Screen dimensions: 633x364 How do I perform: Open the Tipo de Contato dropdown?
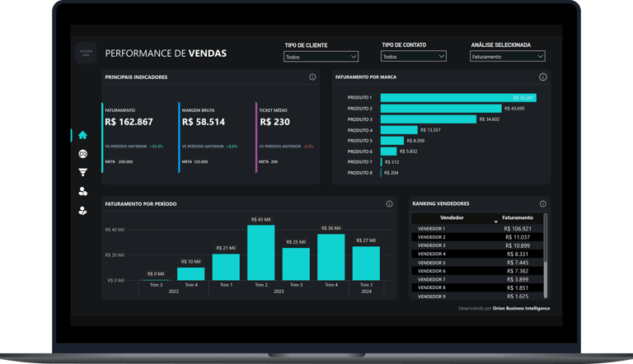(414, 57)
